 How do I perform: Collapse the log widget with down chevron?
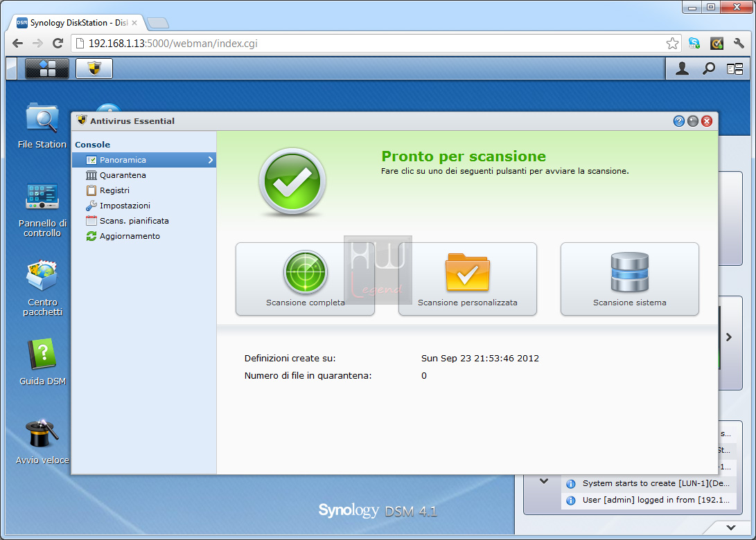coord(544,480)
